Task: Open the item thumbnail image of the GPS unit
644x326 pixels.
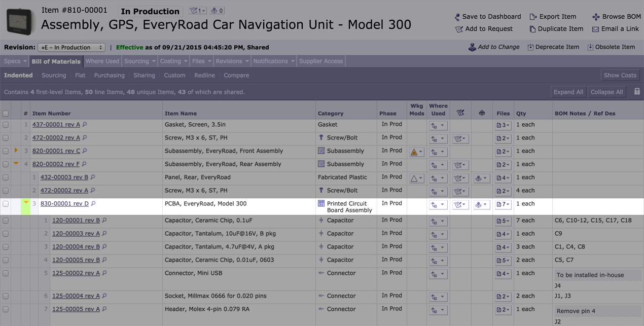Action: click(20, 21)
